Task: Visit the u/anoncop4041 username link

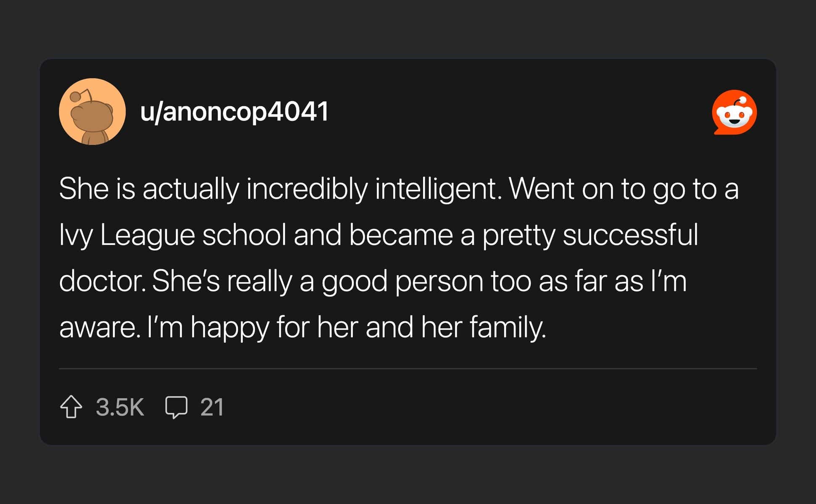Action: click(234, 112)
